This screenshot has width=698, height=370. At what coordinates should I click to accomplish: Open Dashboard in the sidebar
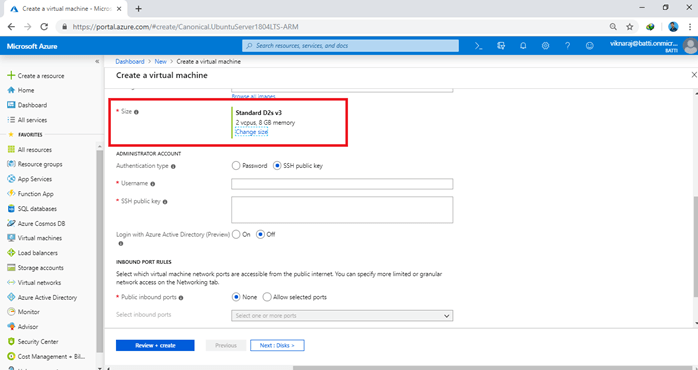tap(27, 105)
